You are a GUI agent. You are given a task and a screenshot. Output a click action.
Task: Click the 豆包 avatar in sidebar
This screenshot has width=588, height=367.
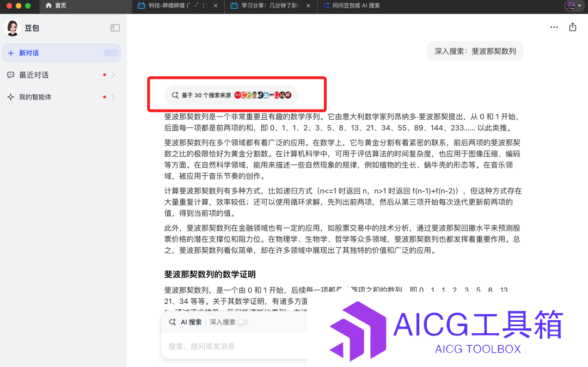(x=13, y=28)
